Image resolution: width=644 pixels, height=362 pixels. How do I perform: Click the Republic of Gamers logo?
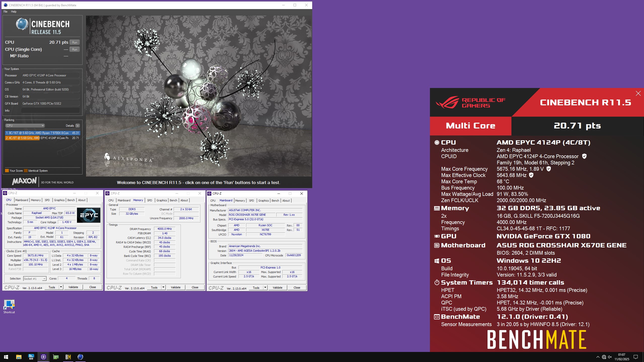[470, 103]
